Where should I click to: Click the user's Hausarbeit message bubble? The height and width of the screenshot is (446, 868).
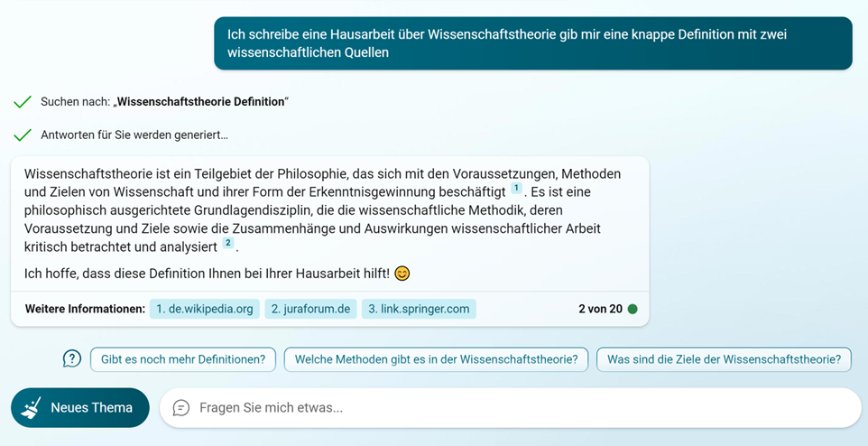(532, 43)
